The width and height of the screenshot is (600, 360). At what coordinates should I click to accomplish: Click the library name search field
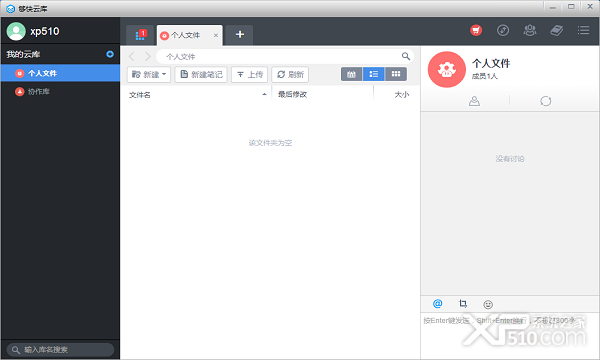click(x=60, y=350)
